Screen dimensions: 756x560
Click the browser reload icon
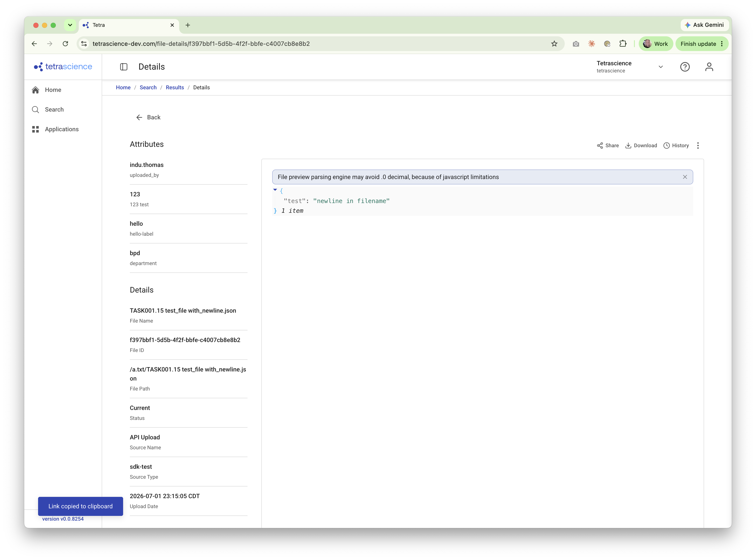coord(66,44)
